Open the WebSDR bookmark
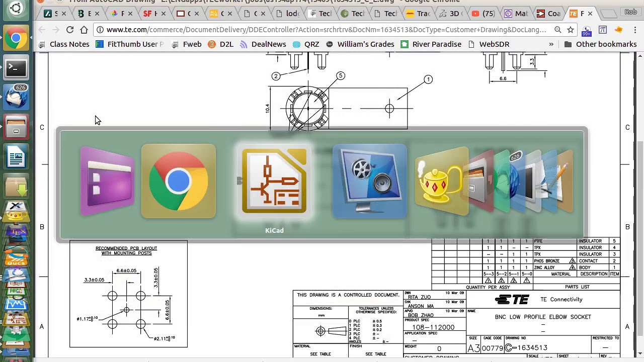The height and width of the screenshot is (362, 644). (489, 44)
